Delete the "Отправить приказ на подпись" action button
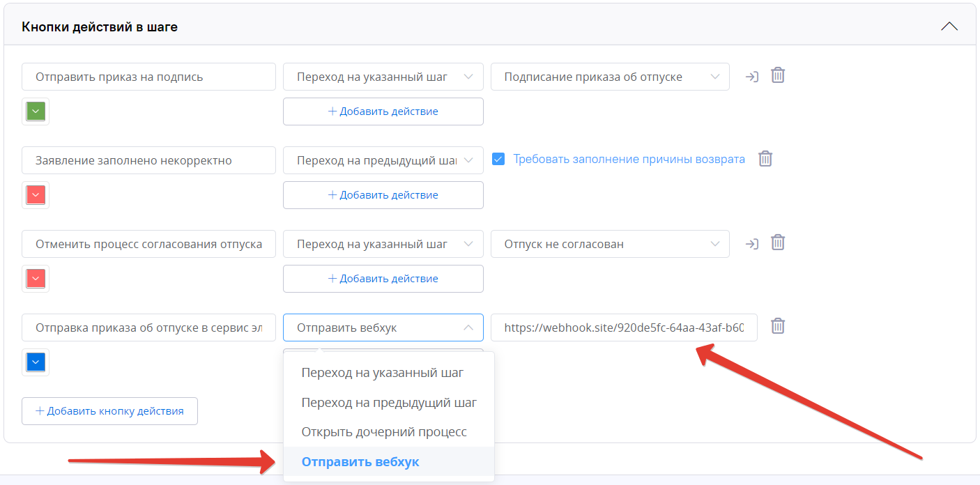The height and width of the screenshot is (485, 980). pyautogui.click(x=778, y=75)
